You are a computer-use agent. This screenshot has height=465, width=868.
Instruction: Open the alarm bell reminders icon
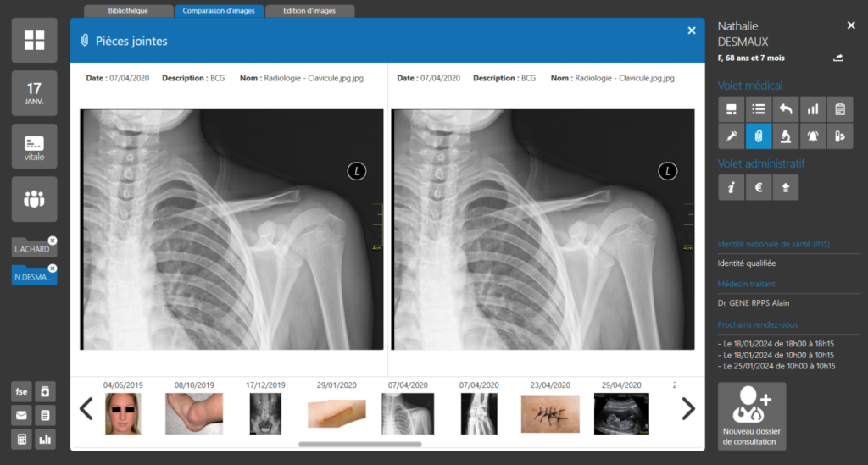click(x=813, y=136)
